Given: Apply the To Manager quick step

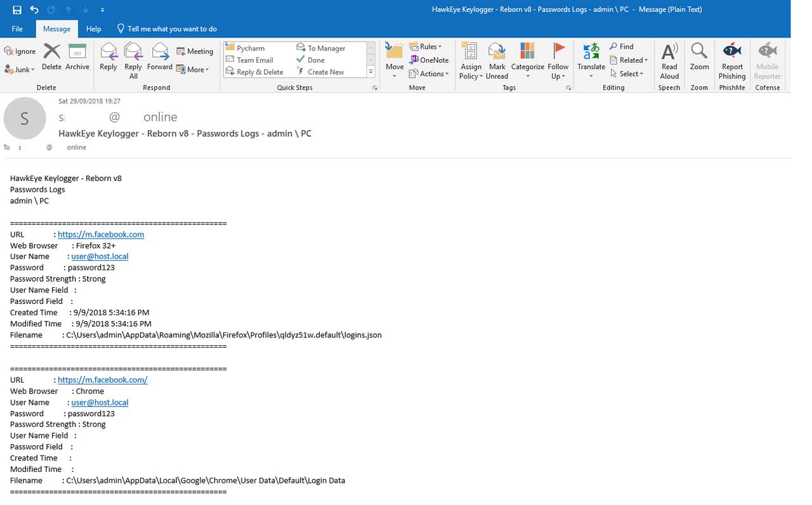Looking at the screenshot, I should (321, 48).
